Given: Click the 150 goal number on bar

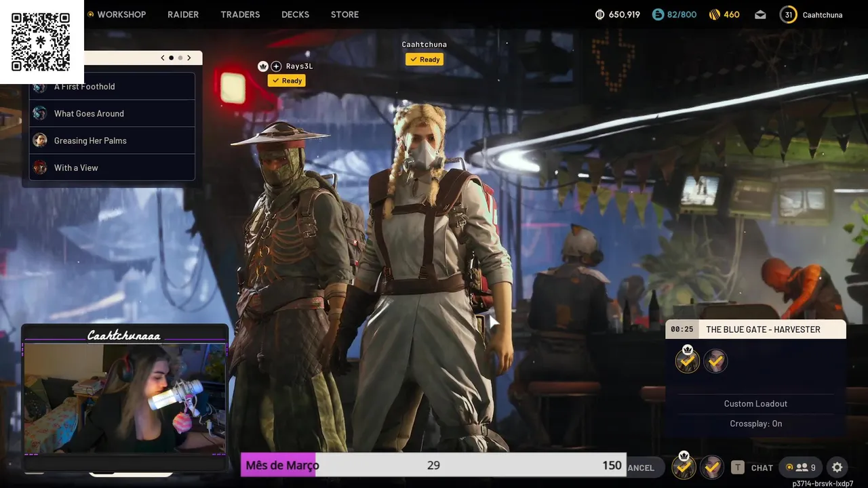Looking at the screenshot, I should (612, 465).
